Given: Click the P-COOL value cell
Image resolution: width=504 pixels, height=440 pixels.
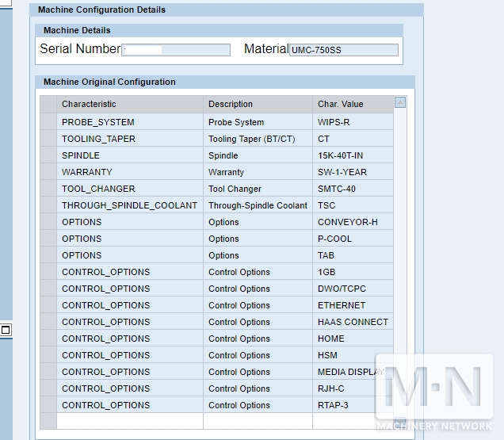Looking at the screenshot, I should (353, 239).
